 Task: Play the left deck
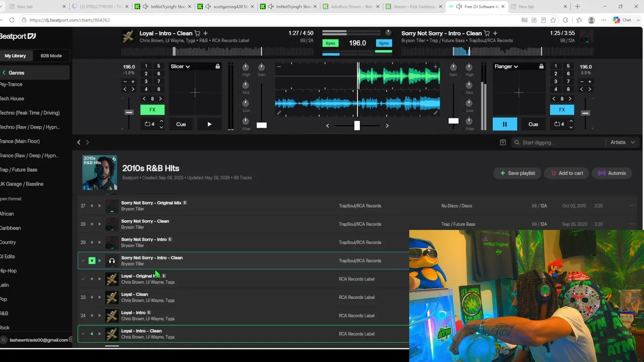(209, 124)
